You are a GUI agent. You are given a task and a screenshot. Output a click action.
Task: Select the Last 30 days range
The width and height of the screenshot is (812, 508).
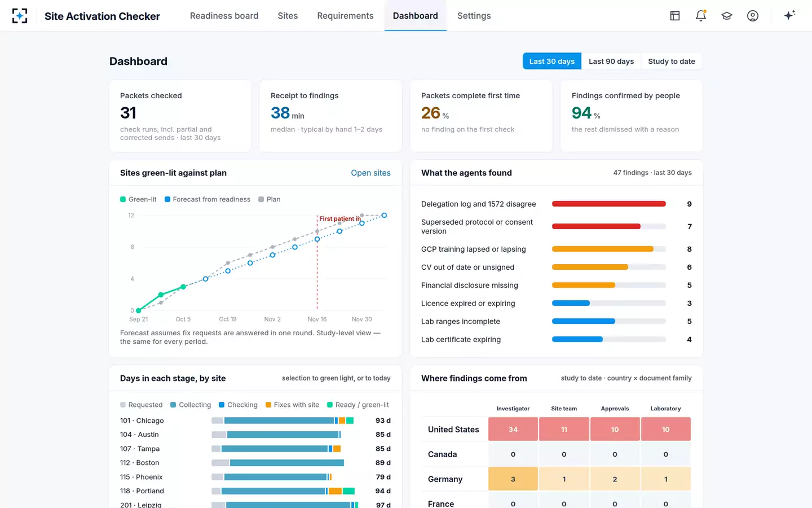[552, 62]
